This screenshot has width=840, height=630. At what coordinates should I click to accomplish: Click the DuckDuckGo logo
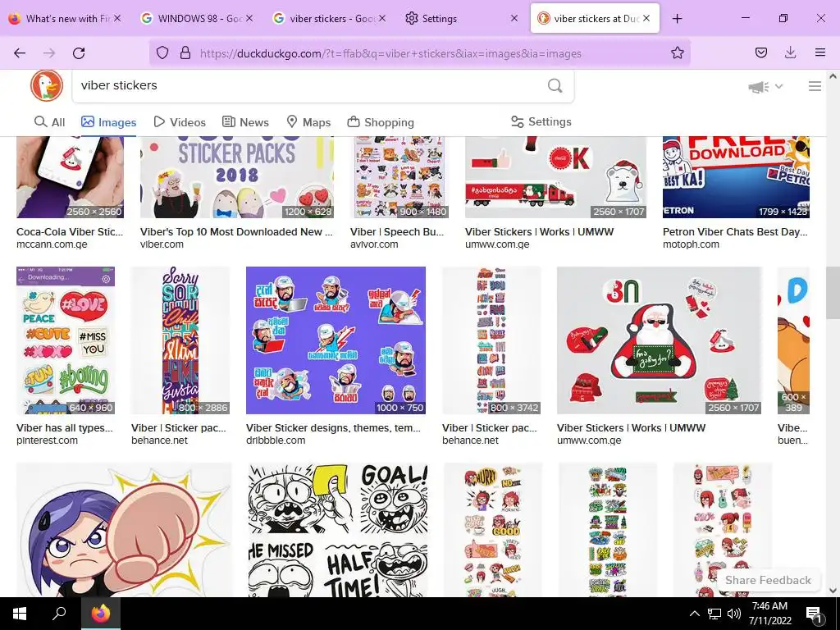click(x=47, y=85)
